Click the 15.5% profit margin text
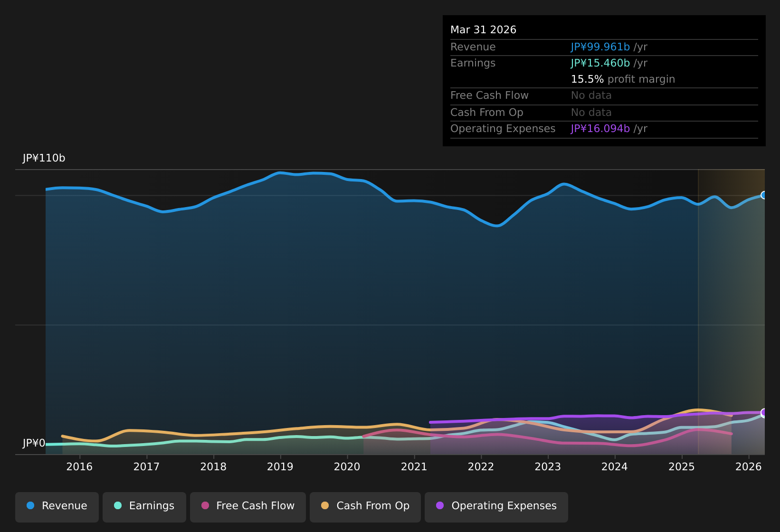 click(x=623, y=79)
